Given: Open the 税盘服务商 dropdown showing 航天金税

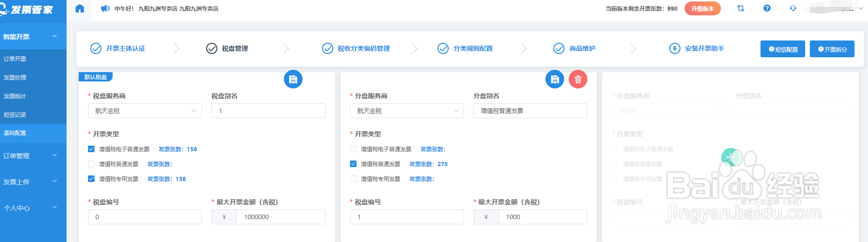Looking at the screenshot, I should click(145, 111).
